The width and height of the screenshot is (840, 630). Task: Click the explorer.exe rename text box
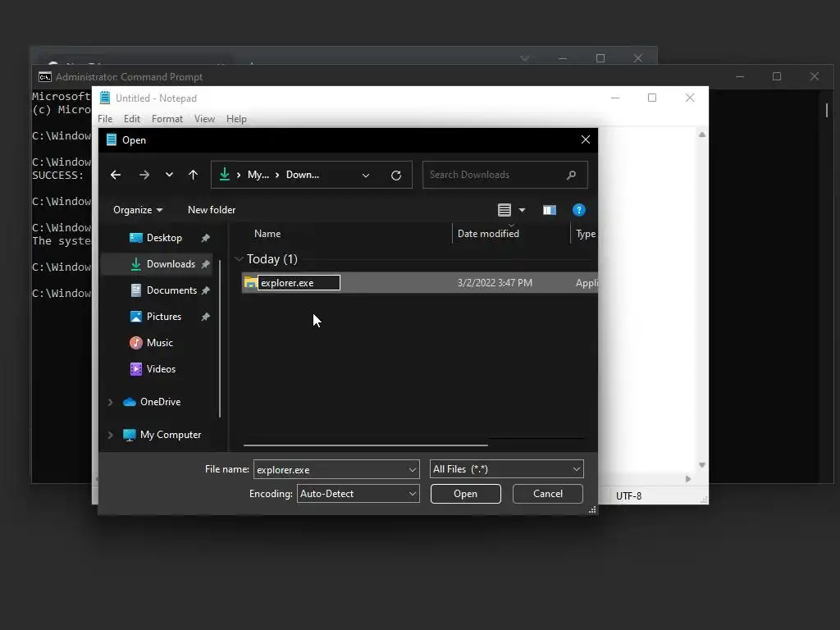click(x=299, y=283)
